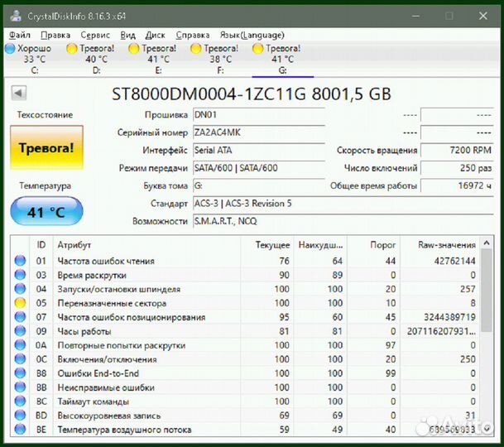Click blue status icon of attribute B8
504x447 pixels.
(x=20, y=373)
